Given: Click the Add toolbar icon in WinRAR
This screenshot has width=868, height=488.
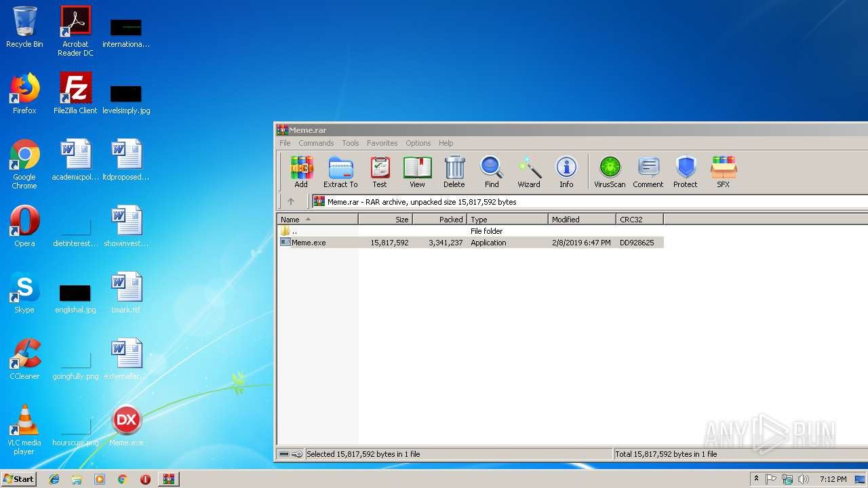Looking at the screenshot, I should [x=301, y=171].
